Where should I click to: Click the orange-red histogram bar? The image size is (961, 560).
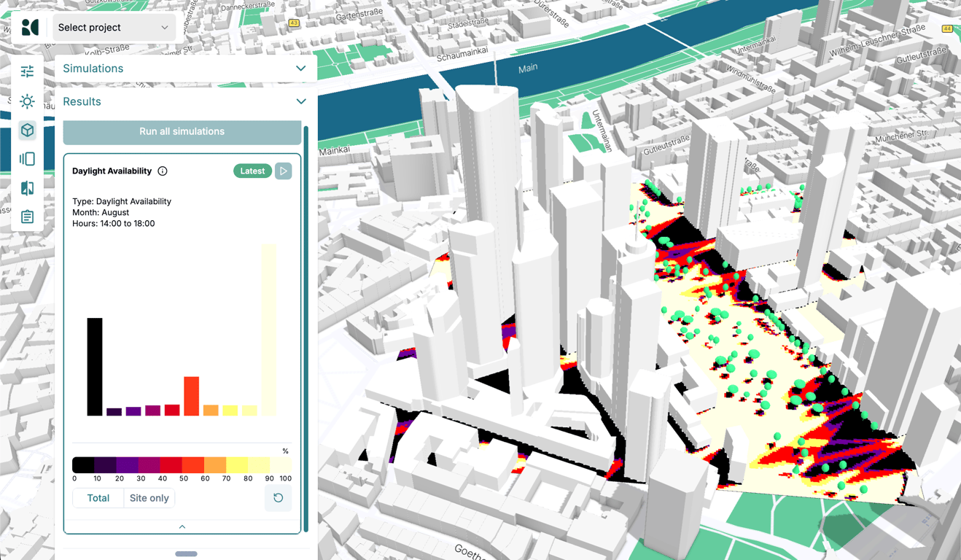(x=192, y=396)
